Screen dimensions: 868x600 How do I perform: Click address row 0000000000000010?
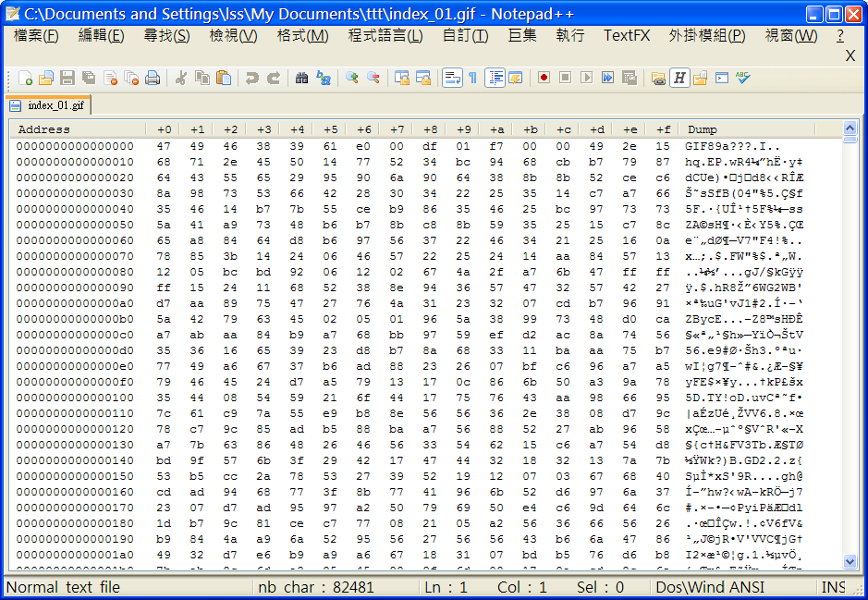pos(75,162)
